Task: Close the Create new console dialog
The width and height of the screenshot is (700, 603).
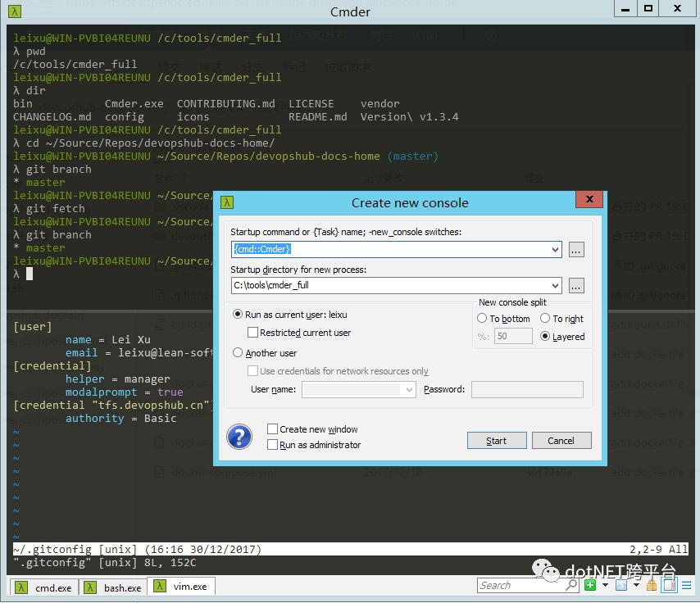Action: pyautogui.click(x=589, y=199)
